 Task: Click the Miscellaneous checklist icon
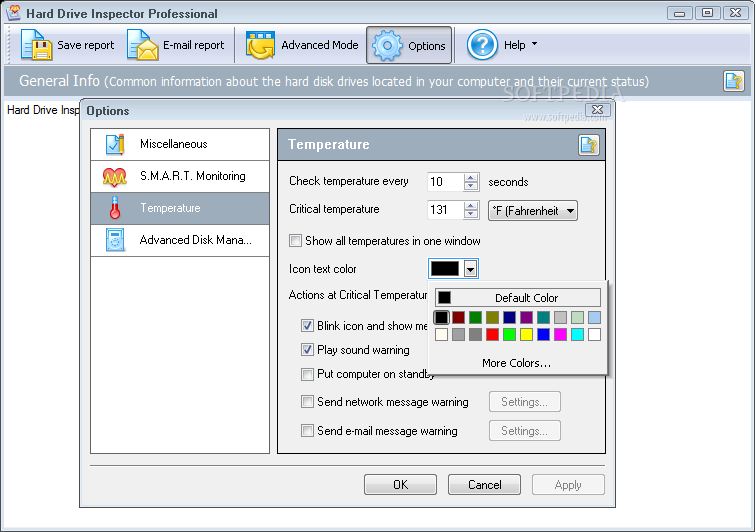[115, 144]
